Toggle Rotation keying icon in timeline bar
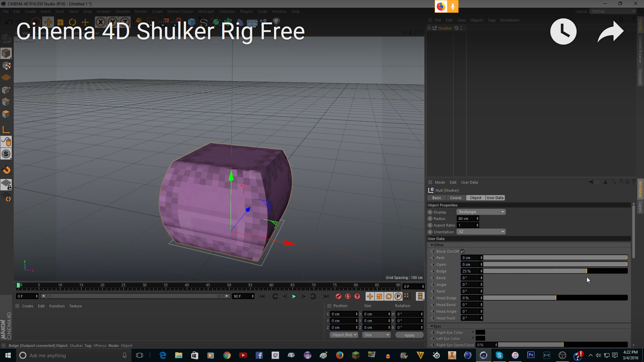This screenshot has width=644, height=362. (x=388, y=296)
